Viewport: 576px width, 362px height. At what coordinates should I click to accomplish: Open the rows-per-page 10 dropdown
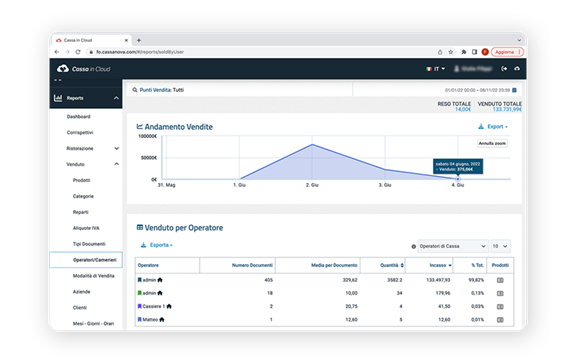coord(500,246)
